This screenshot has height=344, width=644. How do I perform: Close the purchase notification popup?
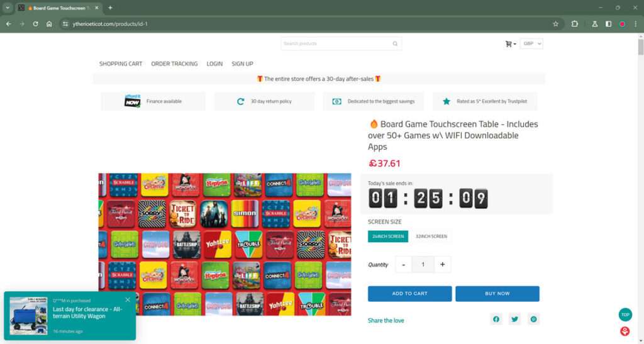coord(128,300)
